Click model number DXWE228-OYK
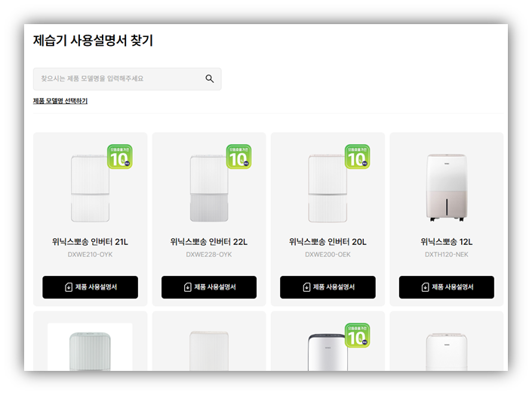The width and height of the screenshot is (532, 395). pyautogui.click(x=209, y=255)
